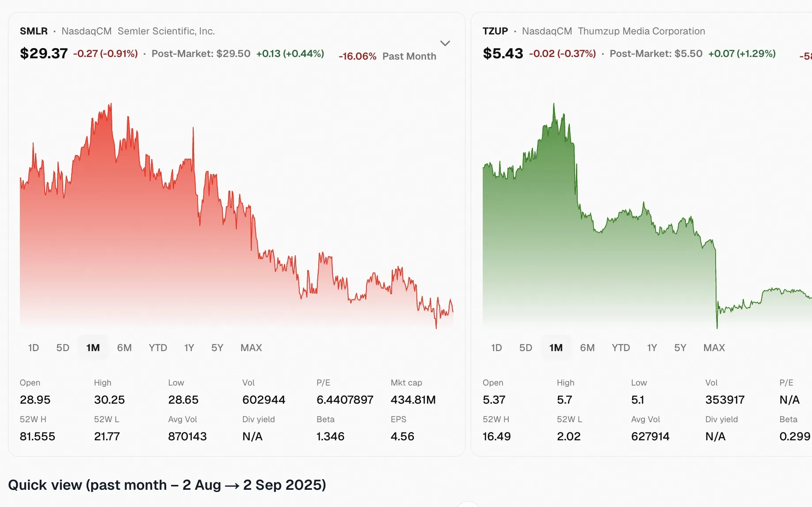Switch SMLR chart to YTD
The height and width of the screenshot is (507, 812).
click(158, 348)
